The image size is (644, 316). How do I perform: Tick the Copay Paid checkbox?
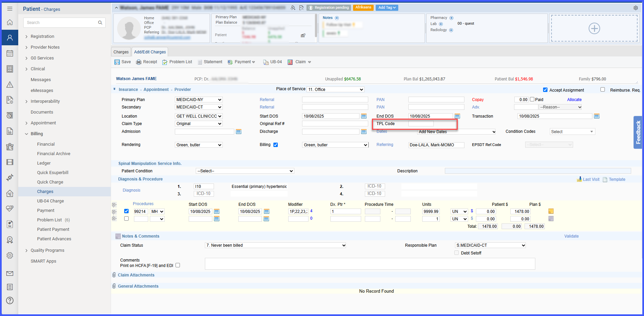pyautogui.click(x=532, y=99)
